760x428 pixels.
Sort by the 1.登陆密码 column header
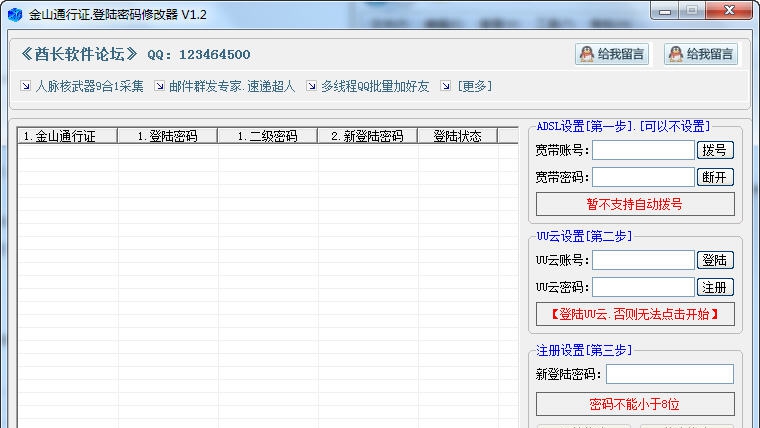coord(168,136)
